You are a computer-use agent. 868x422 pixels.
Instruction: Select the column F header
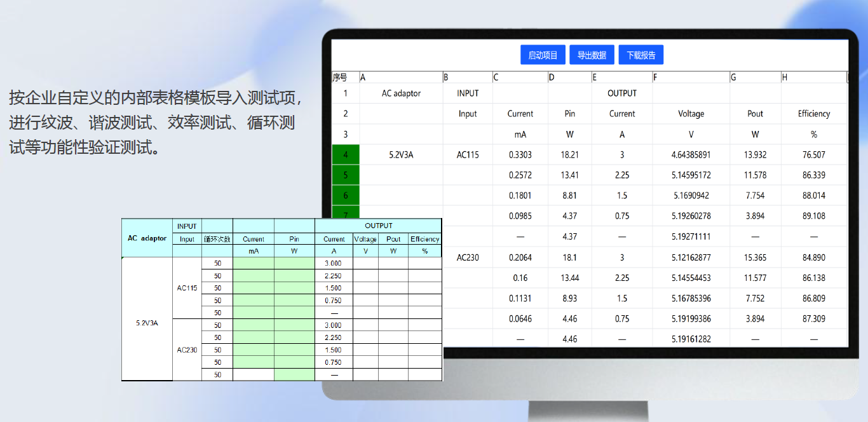[x=691, y=78]
